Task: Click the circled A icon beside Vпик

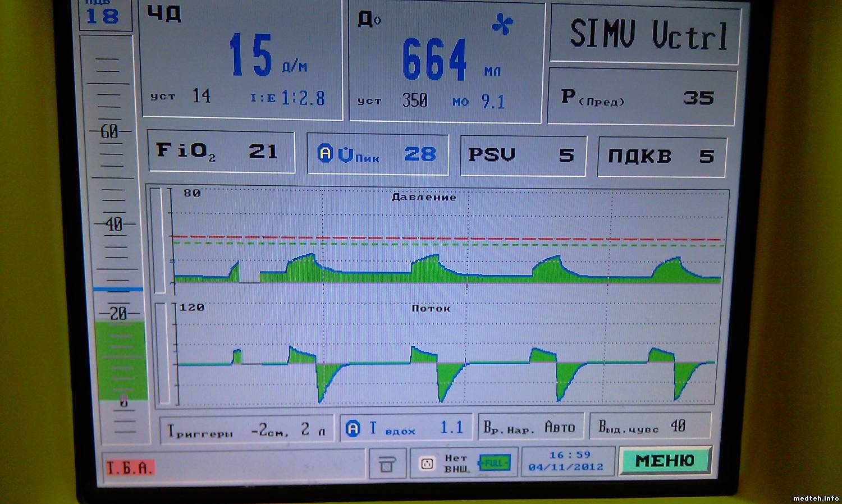Action: tap(326, 153)
